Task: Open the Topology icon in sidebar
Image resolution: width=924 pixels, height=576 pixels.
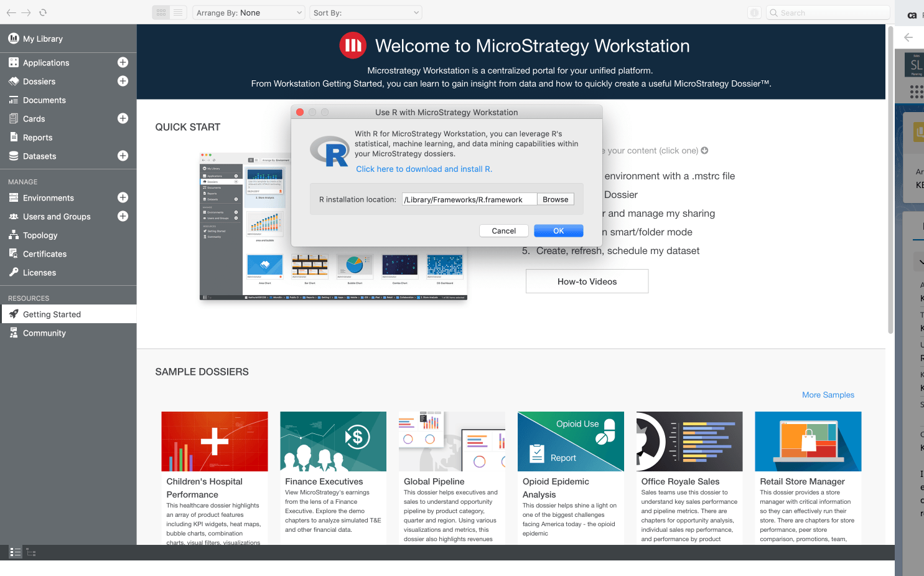Action: [x=14, y=235]
